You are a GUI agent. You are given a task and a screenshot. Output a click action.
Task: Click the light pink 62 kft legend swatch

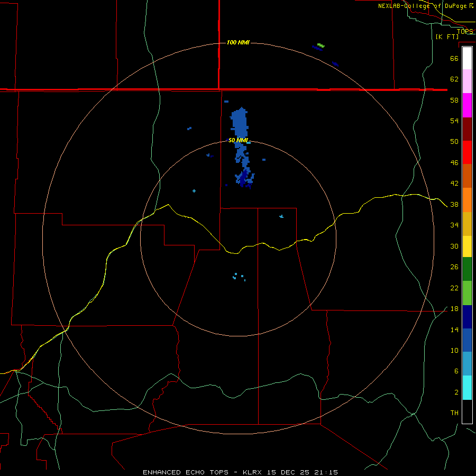tap(467, 81)
